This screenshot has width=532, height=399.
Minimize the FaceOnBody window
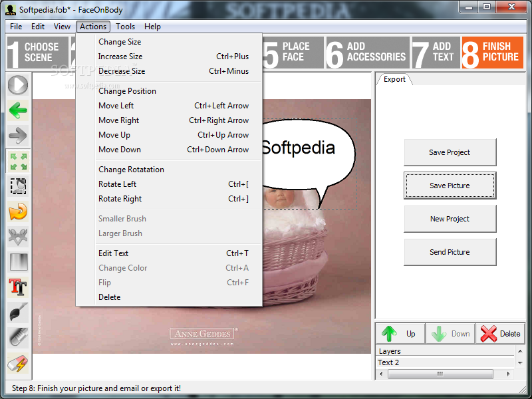coord(469,7)
